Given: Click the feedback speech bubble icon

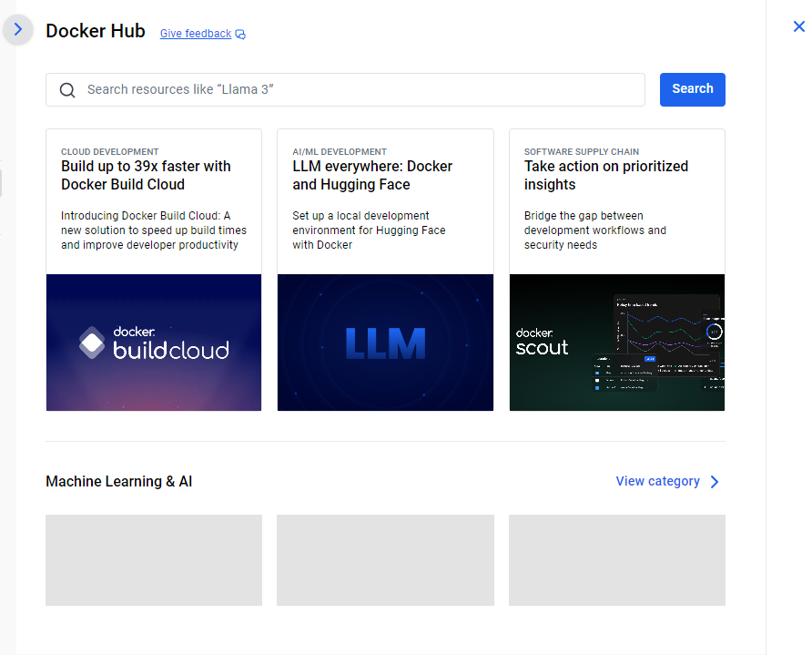Looking at the screenshot, I should tap(240, 35).
